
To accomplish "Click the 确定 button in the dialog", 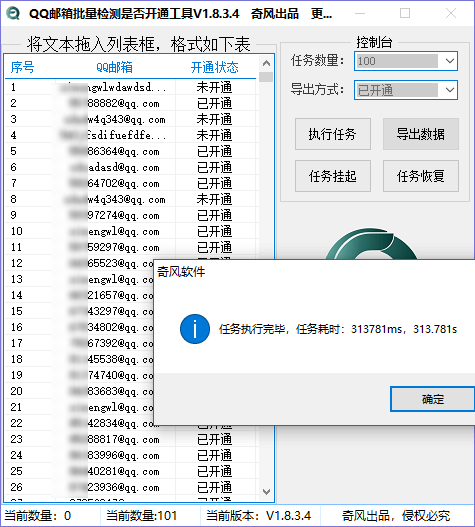I will click(x=433, y=399).
